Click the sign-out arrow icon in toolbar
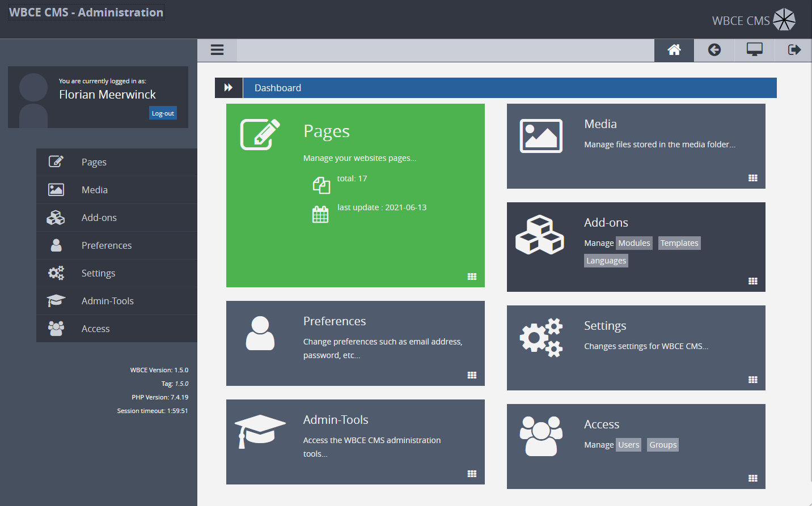Screen dimensions: 812x506 coord(795,50)
